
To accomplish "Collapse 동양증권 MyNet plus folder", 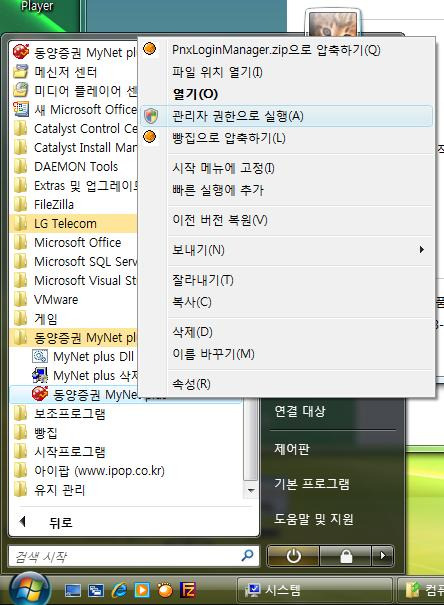I will pos(73,338).
